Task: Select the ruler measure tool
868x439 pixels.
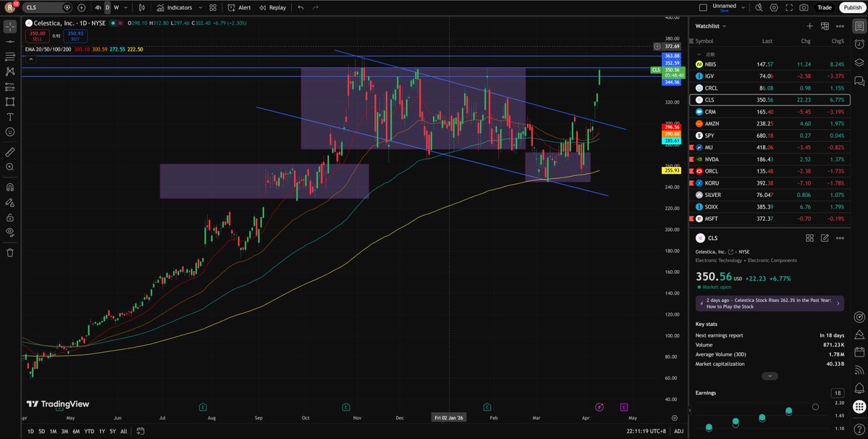Action: (10, 151)
